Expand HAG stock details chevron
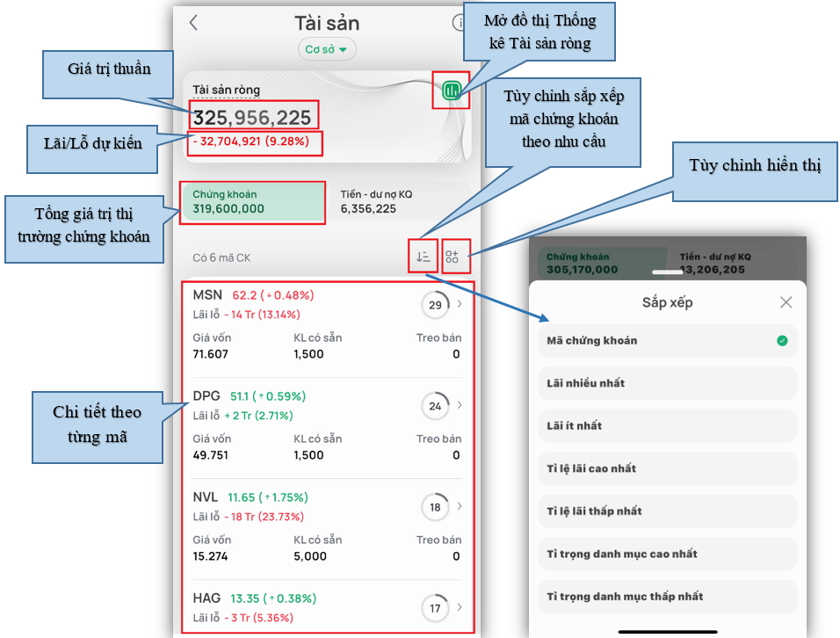Screen dimensions: 840x638 pos(460,607)
